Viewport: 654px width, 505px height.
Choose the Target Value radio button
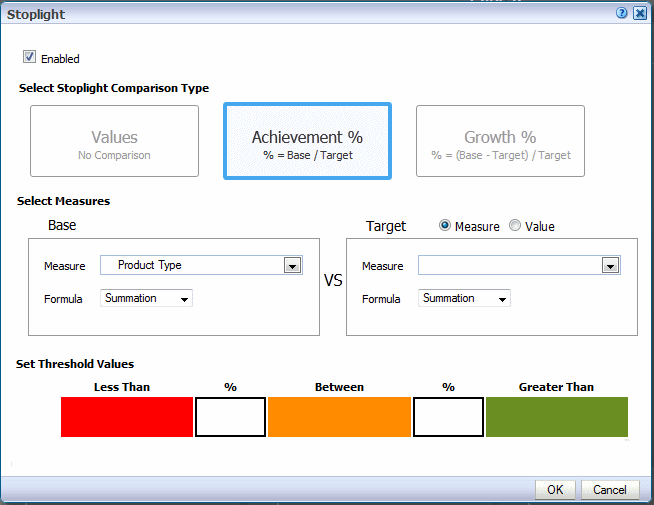click(x=515, y=226)
